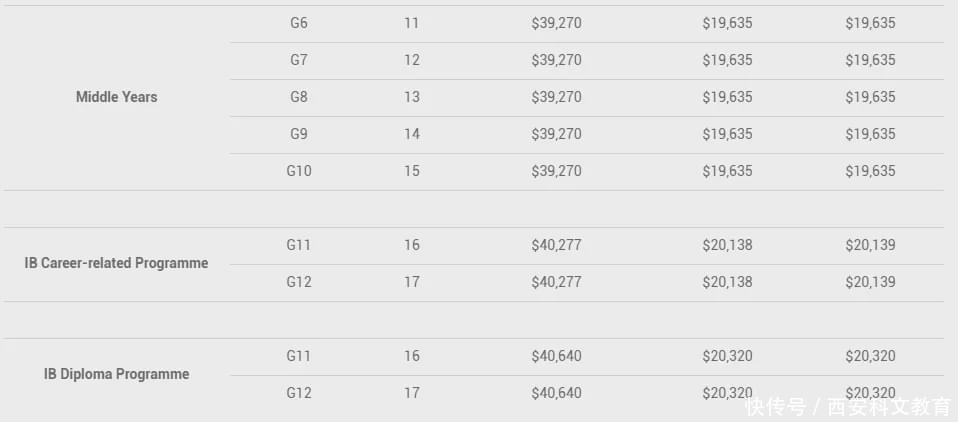Select the age 15 cell
The image size is (958, 422).
pyautogui.click(x=412, y=171)
